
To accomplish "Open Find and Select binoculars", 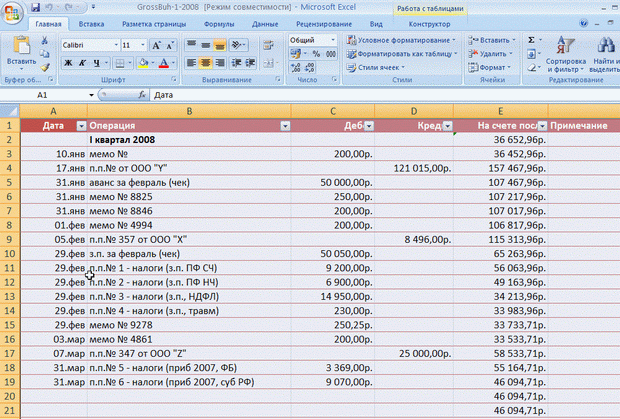I will [604, 45].
